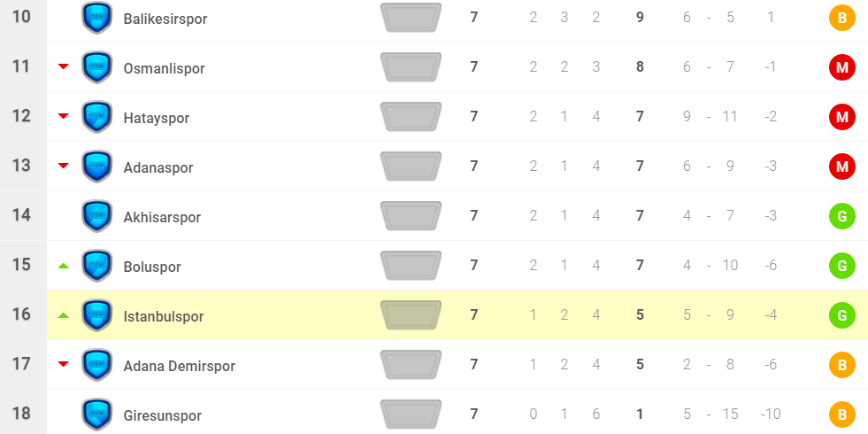Click the Istanbulspor club crest icon

pos(96,315)
